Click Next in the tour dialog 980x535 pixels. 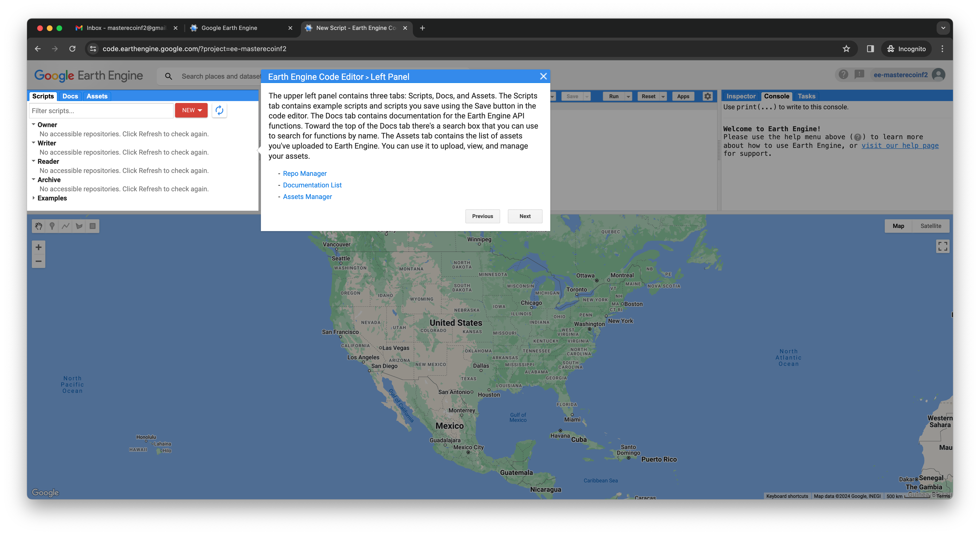click(525, 216)
